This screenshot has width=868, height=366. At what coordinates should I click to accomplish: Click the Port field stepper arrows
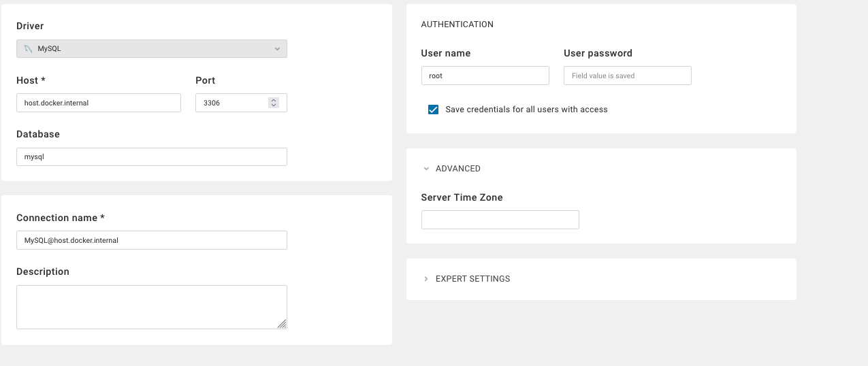click(x=274, y=103)
